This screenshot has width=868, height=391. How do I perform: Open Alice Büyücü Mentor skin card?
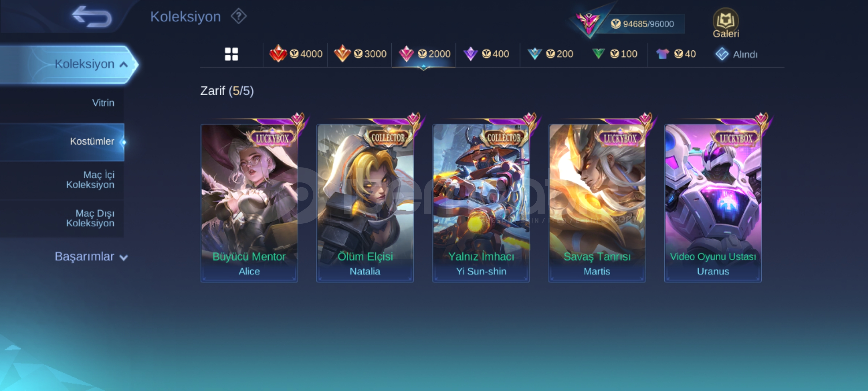click(249, 203)
